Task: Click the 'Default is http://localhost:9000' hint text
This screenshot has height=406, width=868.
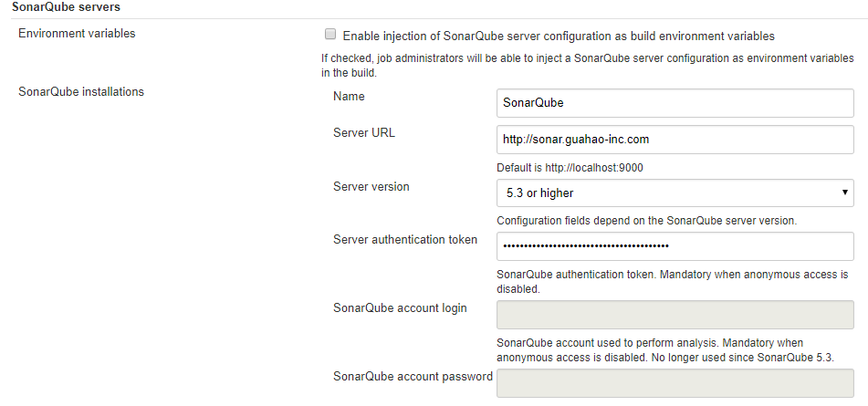Action: (576, 168)
